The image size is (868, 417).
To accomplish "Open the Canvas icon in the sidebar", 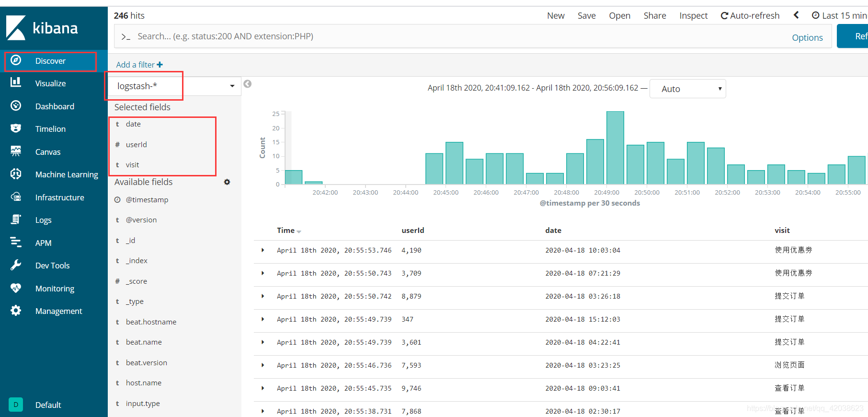I will coord(16,151).
